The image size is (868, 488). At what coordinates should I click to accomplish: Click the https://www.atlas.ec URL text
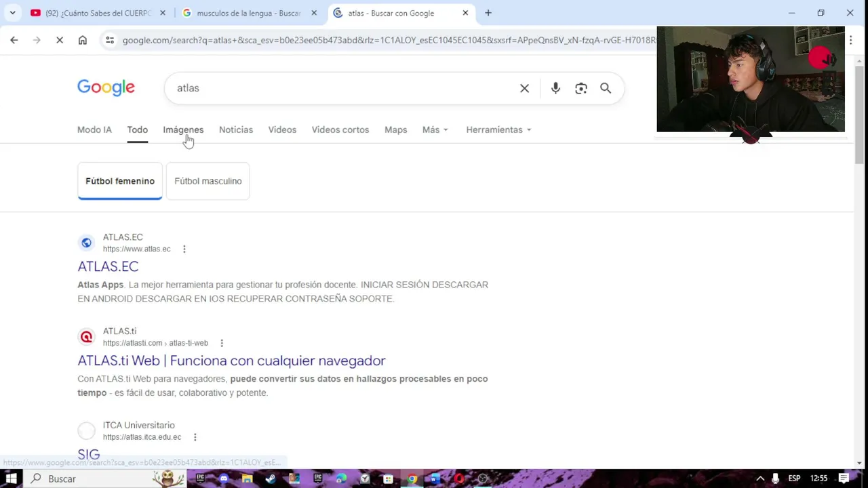pyautogui.click(x=137, y=249)
